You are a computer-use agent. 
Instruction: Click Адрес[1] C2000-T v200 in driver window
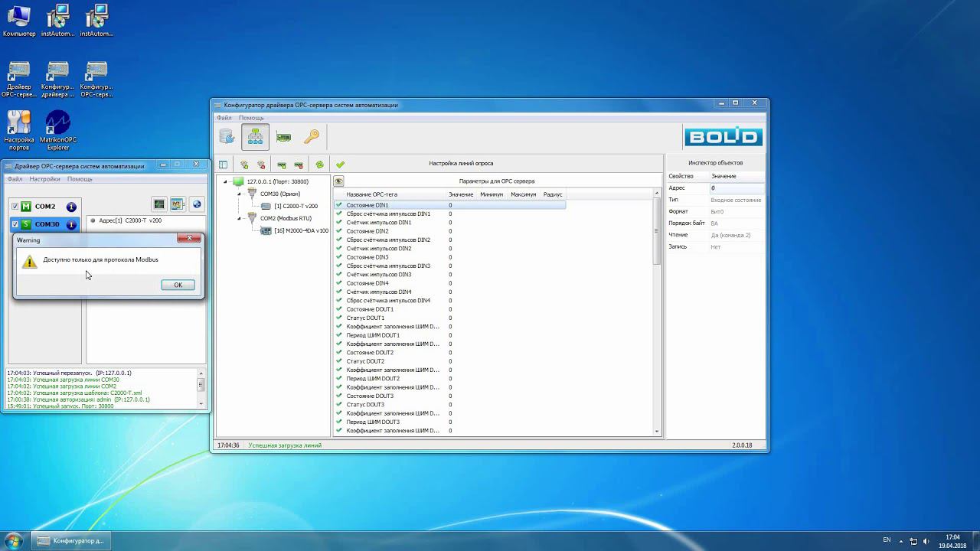[x=129, y=220]
